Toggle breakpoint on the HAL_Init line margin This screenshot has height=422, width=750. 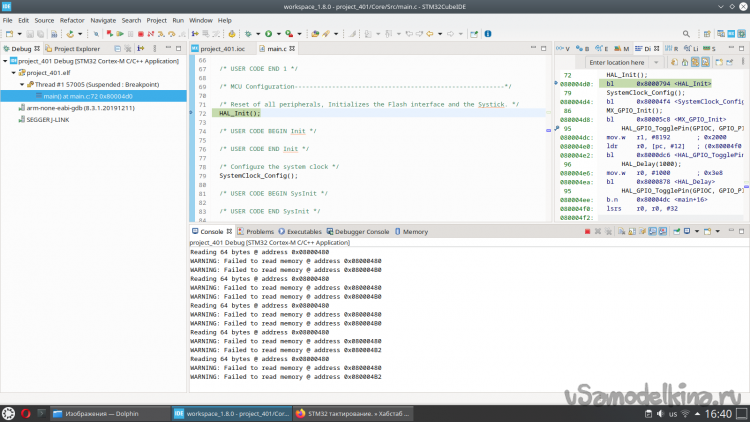coord(193,113)
